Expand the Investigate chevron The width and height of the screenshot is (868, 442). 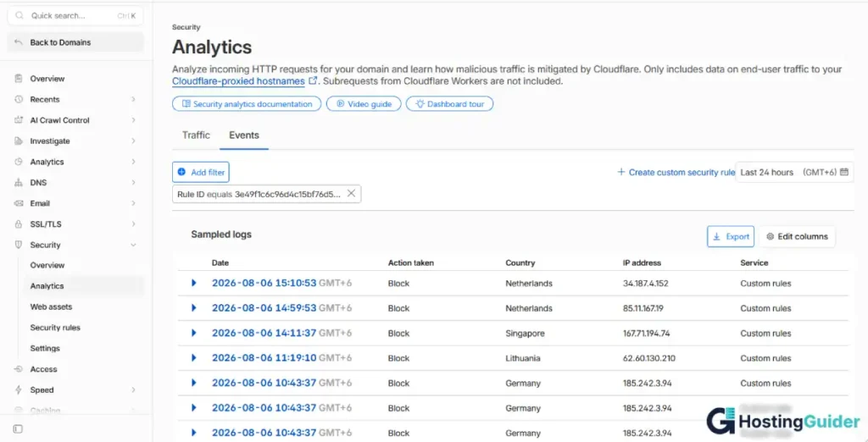133,141
